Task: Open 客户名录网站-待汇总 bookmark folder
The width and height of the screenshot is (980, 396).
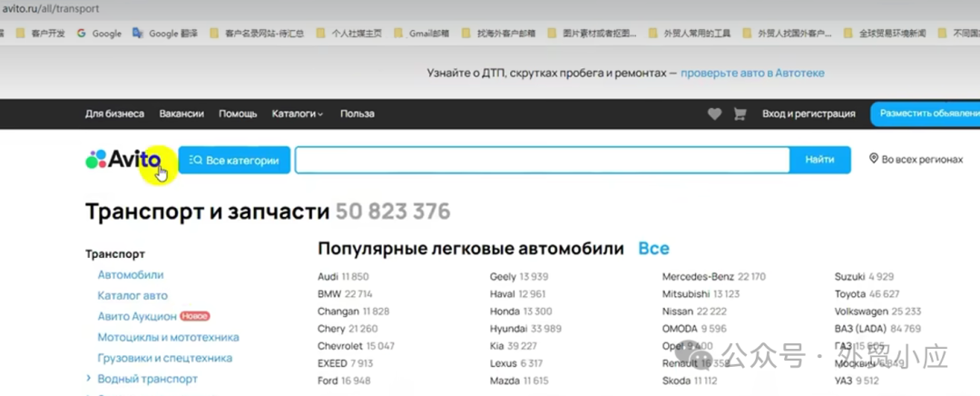Action: [258, 34]
